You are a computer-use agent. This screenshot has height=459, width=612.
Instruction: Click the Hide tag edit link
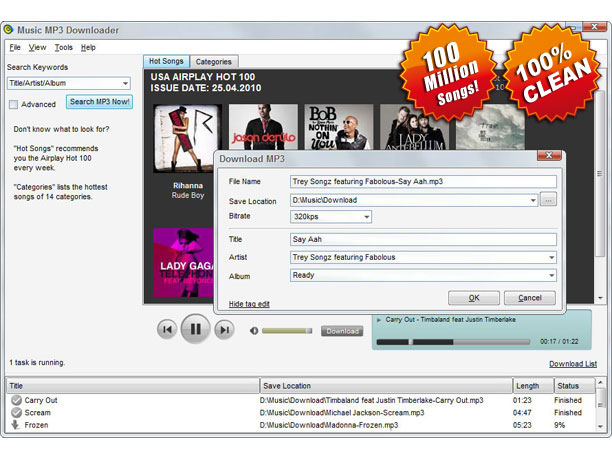point(249,303)
